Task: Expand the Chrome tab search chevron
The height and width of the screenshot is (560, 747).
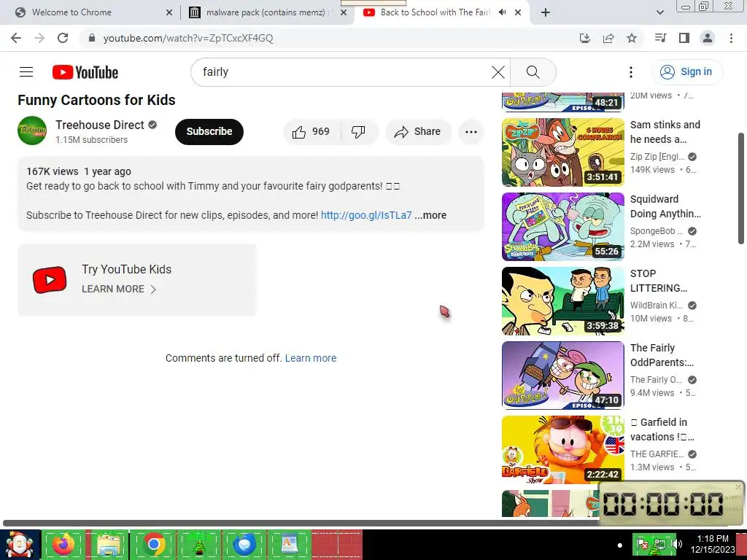Action: pyautogui.click(x=660, y=12)
